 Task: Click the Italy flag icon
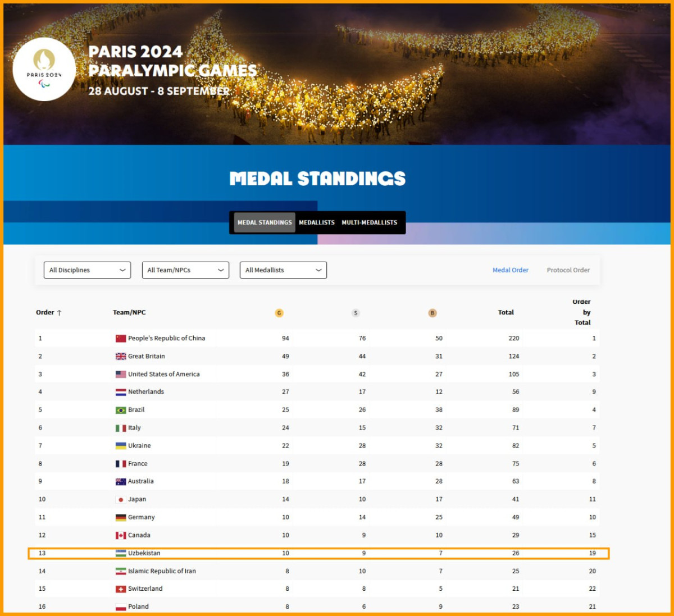coord(121,428)
